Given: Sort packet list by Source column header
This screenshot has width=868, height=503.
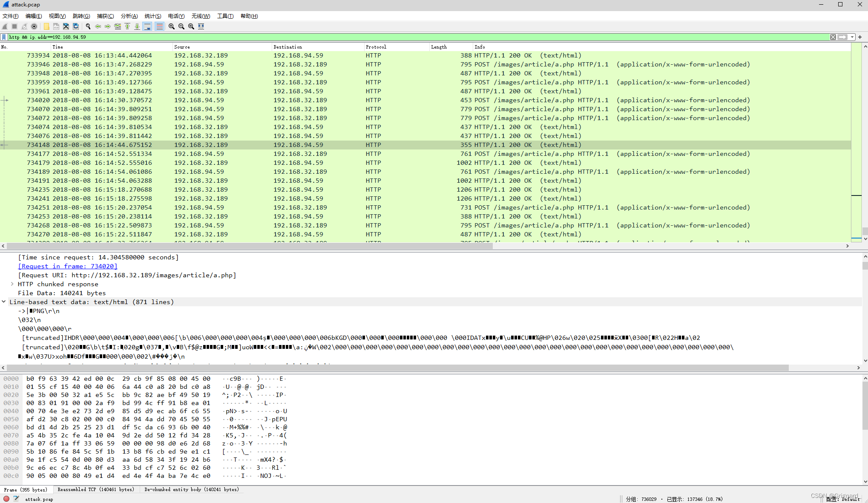Looking at the screenshot, I should [x=222, y=47].
